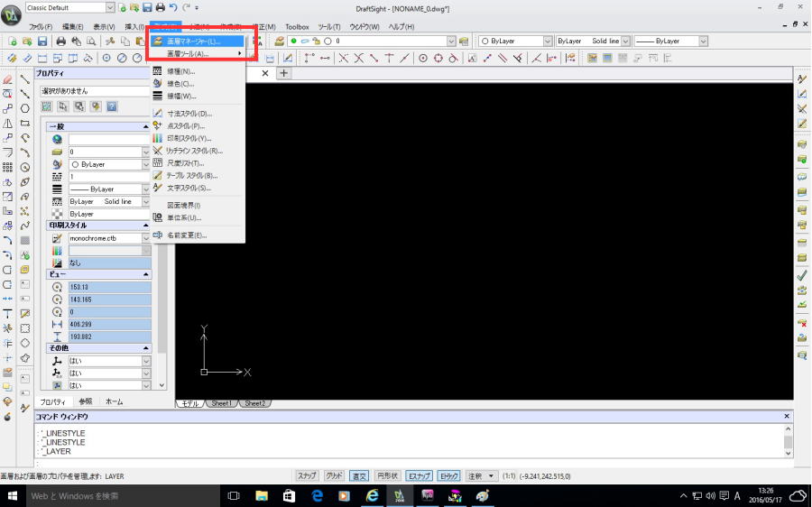Toggle the 円形状 polar button
812x507 pixels.
pyautogui.click(x=387, y=475)
